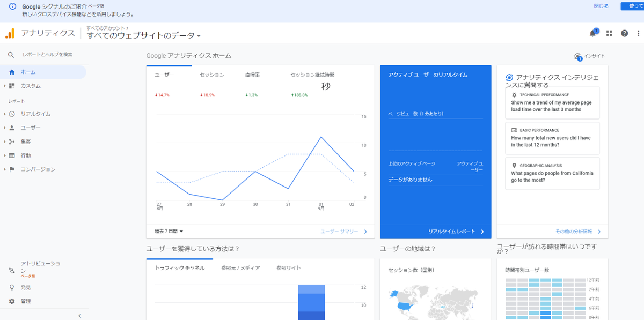Click the account menu three dots icon
The width and height of the screenshot is (644, 320).
point(639,33)
